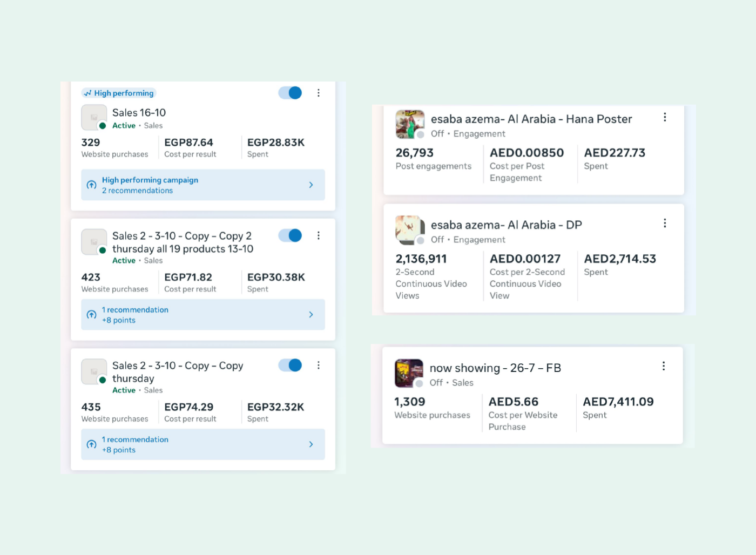
Task: Click the Al Arabia - DP campaign thumbnail
Action: pyautogui.click(x=410, y=230)
